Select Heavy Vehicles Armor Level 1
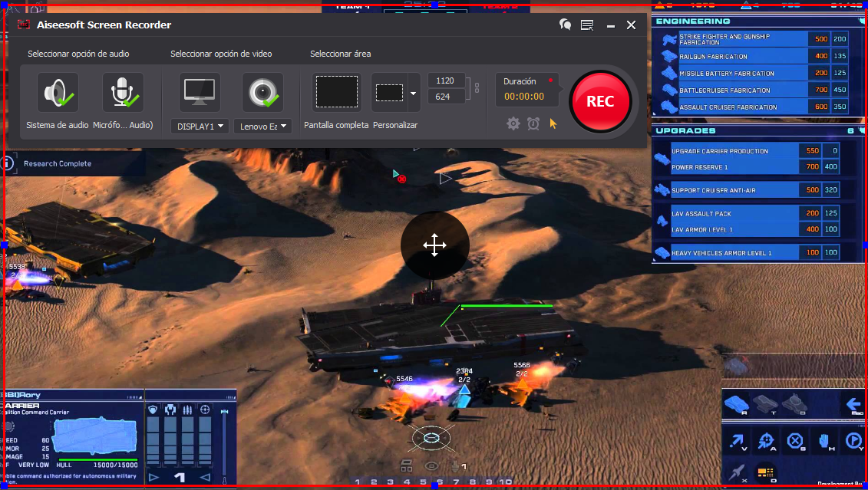The height and width of the screenshot is (490, 868). click(754, 253)
